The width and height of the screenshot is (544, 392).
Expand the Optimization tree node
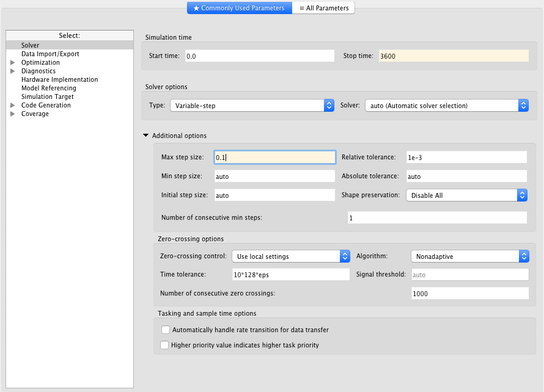pos(12,62)
